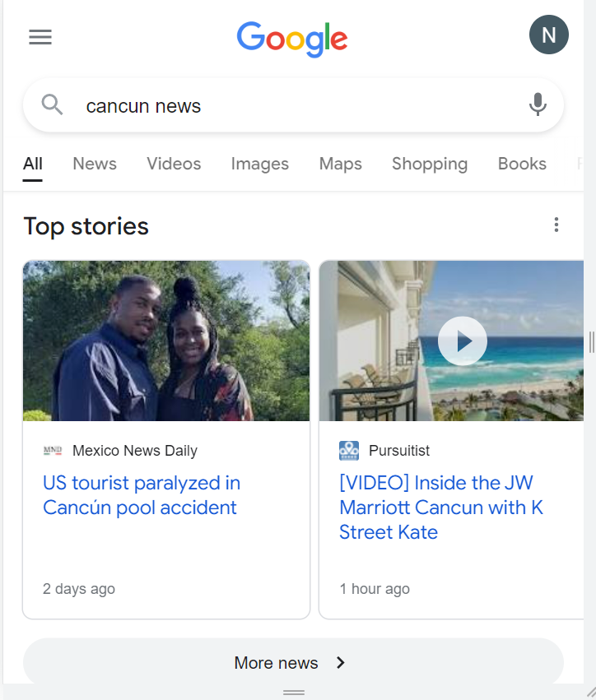Open the hamburger main menu
Screen dimensions: 596x700
click(40, 37)
